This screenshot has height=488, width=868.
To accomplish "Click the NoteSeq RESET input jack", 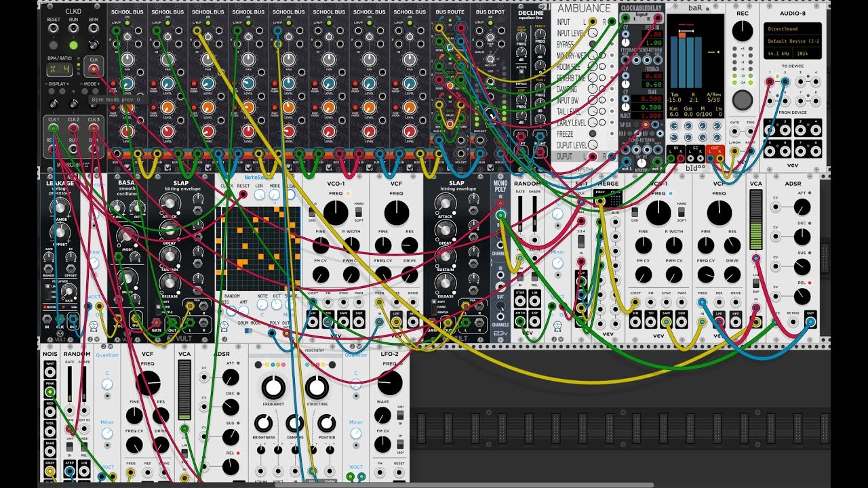I will coord(243,195).
